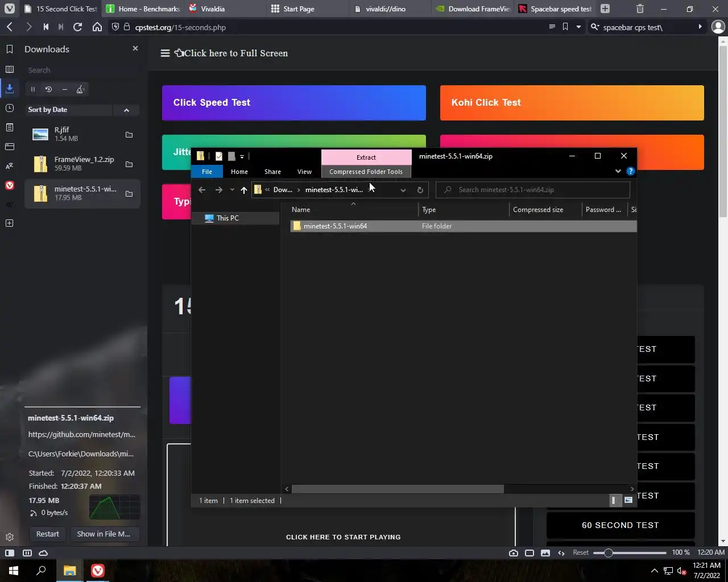Toggle page tiling in status bar
This screenshot has height=582, width=728.
click(x=530, y=552)
